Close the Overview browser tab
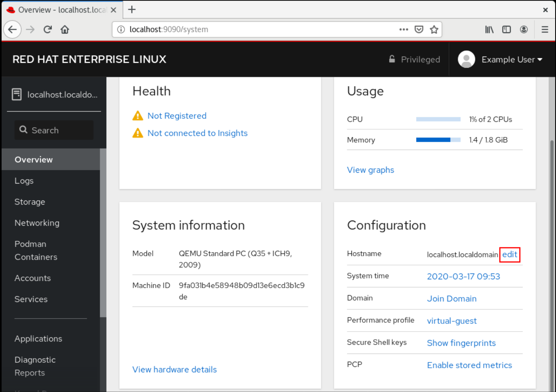The image size is (556, 392). point(113,10)
